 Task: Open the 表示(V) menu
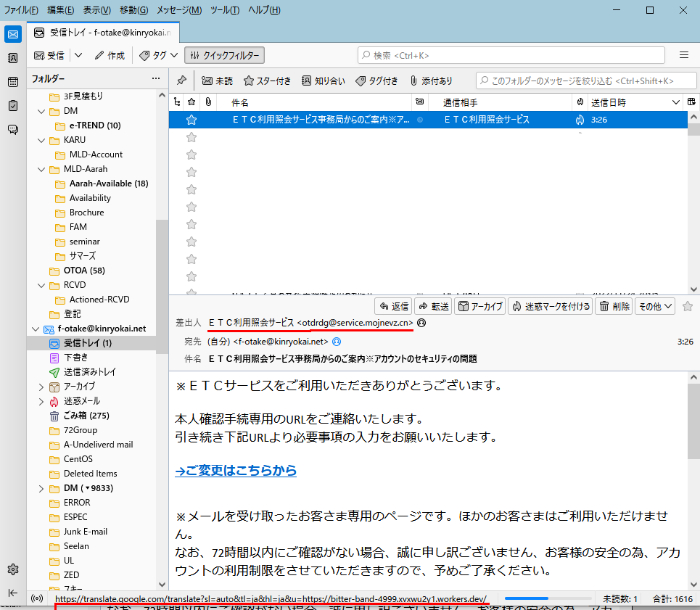(x=97, y=10)
